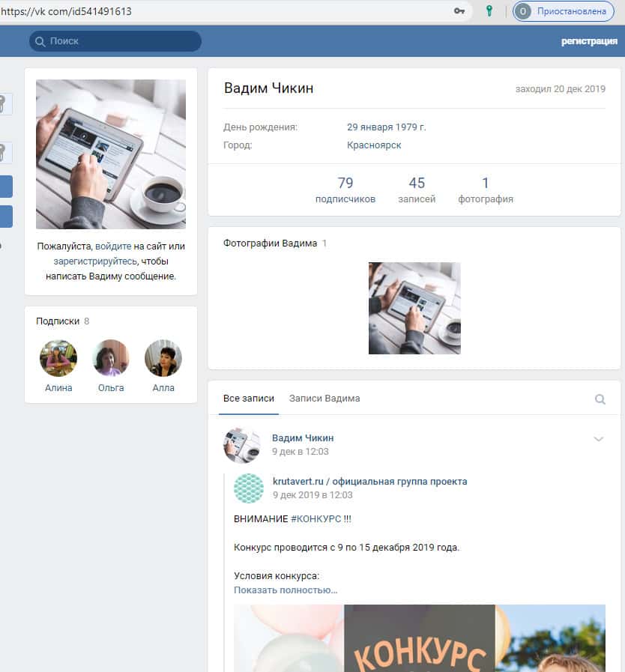Open Вадим Чикин's main profile photo

pos(111,154)
